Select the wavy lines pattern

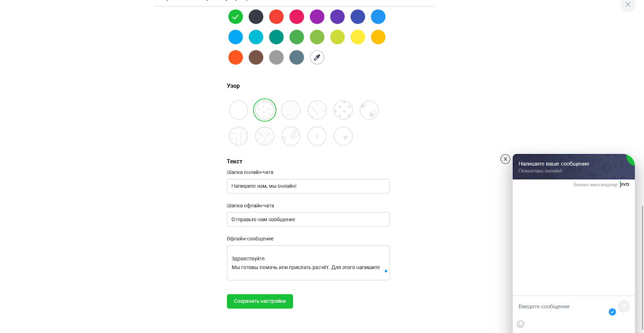[291, 110]
